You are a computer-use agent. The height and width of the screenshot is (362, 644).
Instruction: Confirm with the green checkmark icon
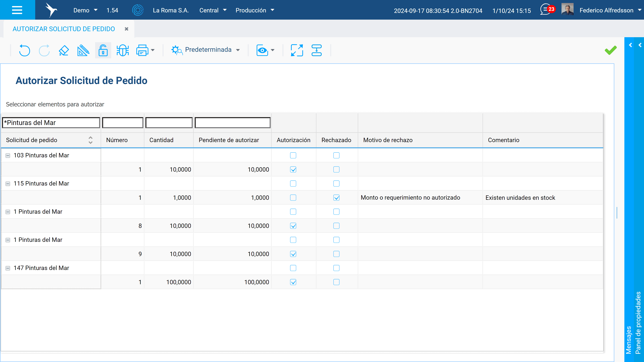610,50
